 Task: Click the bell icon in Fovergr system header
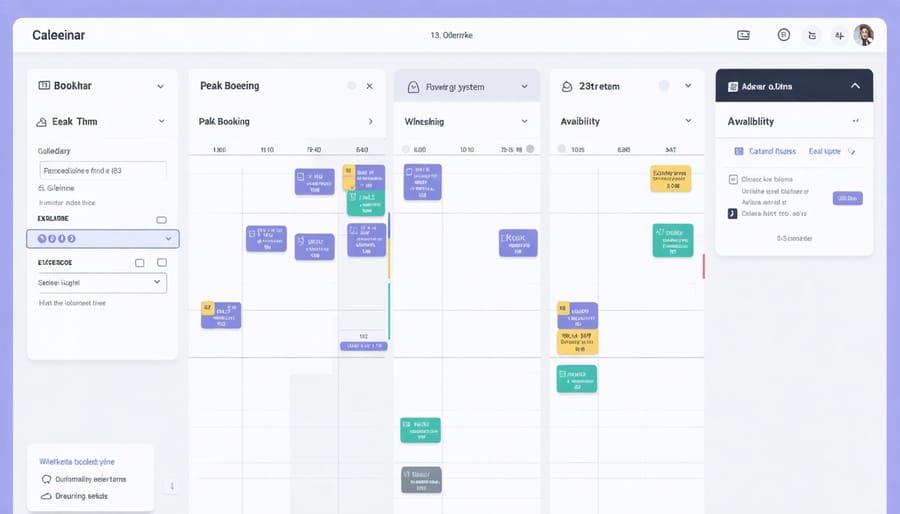point(413,88)
